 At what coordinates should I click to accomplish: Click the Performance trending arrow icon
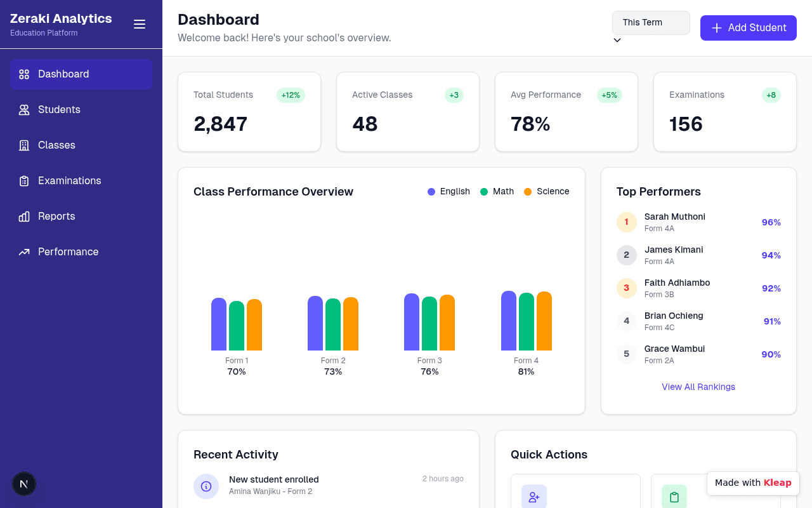[24, 252]
